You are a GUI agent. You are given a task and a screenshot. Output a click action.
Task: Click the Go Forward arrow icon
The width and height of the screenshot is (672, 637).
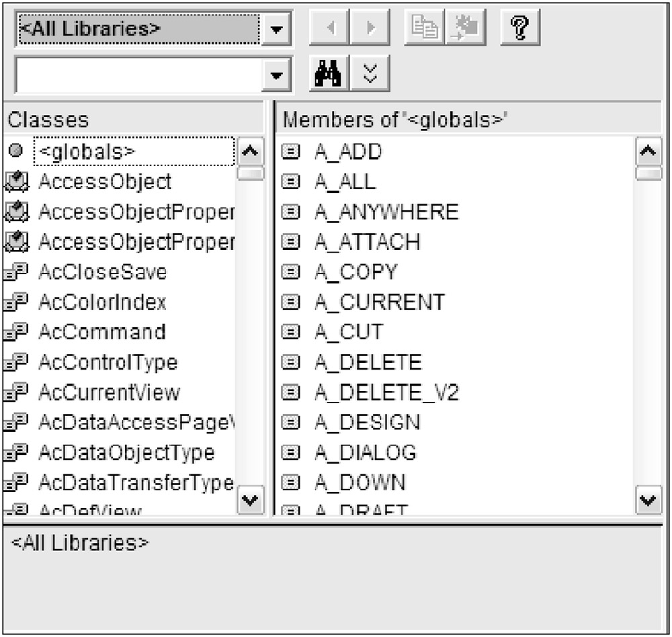(370, 29)
